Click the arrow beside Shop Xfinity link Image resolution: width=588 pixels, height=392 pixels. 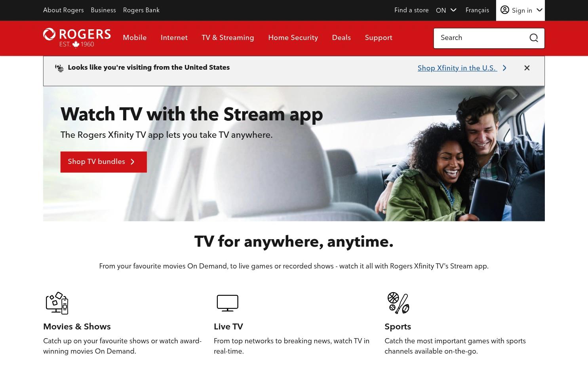point(504,68)
